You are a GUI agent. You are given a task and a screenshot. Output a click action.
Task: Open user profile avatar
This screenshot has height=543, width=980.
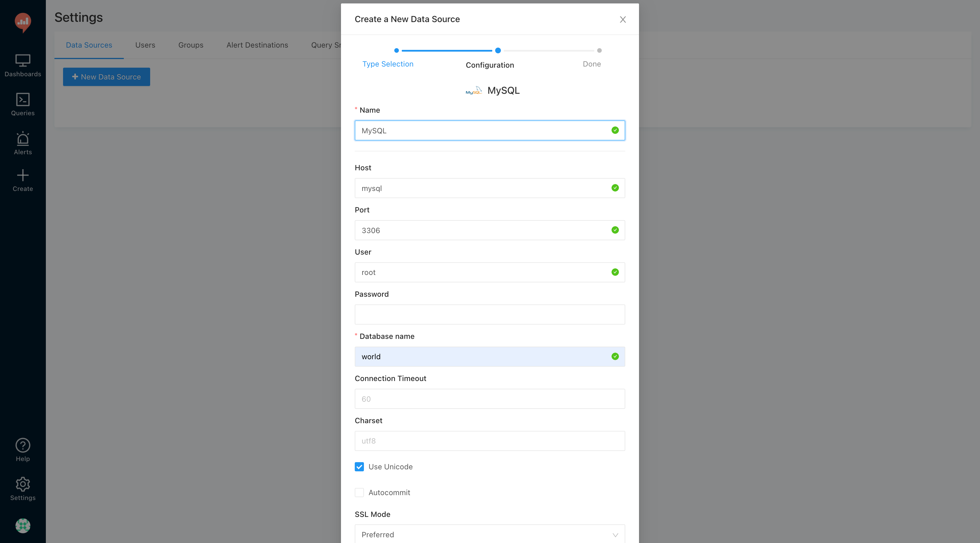[23, 526]
